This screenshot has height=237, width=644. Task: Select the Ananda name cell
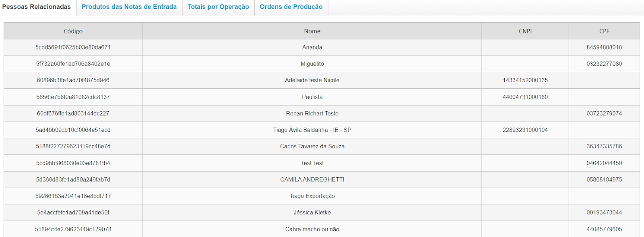312,47
